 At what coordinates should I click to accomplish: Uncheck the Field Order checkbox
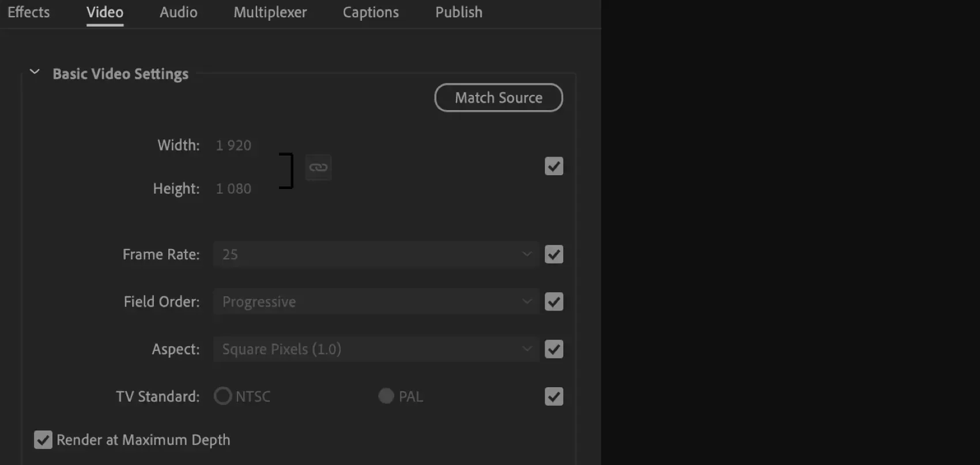pyautogui.click(x=553, y=301)
